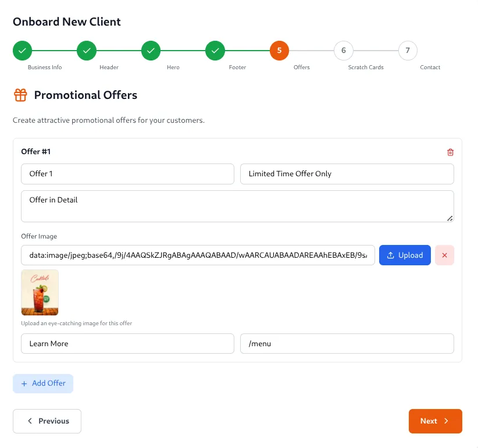Click the orange Next button
The width and height of the screenshot is (478, 448).
[435, 421]
